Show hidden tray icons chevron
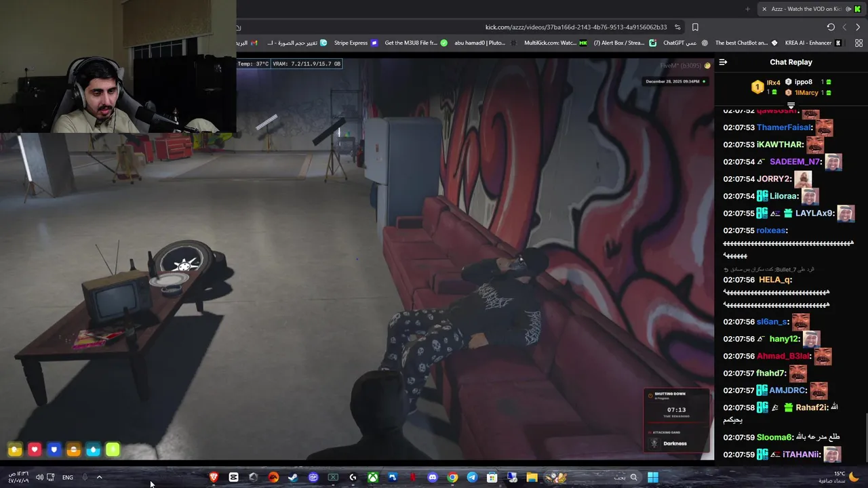 (99, 477)
